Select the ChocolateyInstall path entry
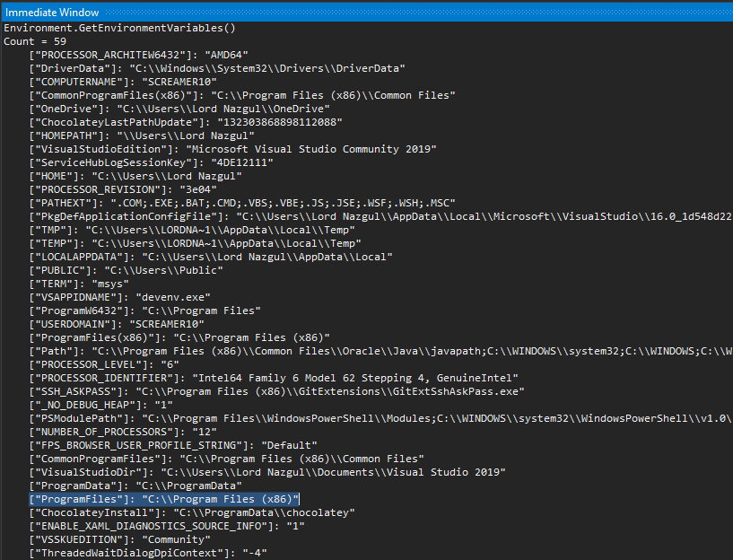This screenshot has width=733, height=560. (179, 512)
